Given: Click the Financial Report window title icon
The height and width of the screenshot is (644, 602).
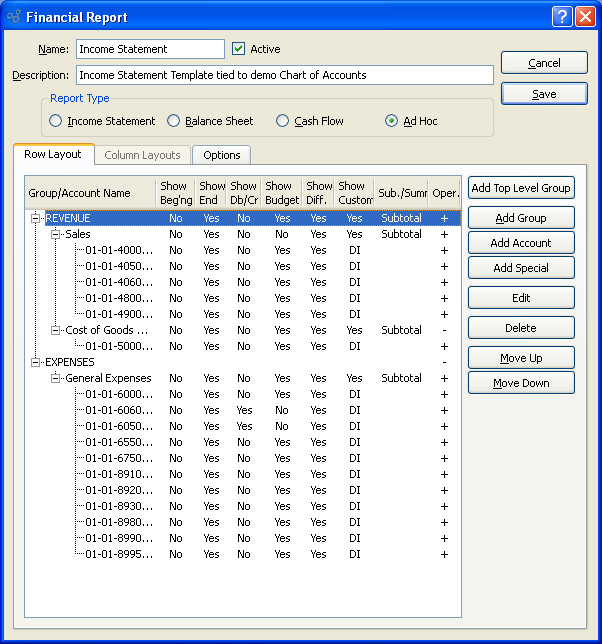Looking at the screenshot, I should pyautogui.click(x=13, y=17).
